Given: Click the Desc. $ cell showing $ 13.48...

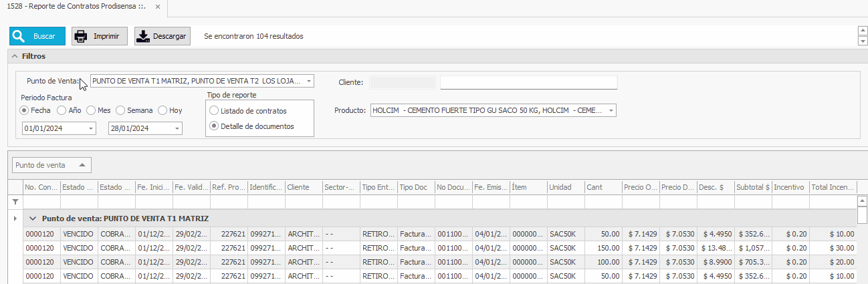Looking at the screenshot, I should pyautogui.click(x=716, y=248).
